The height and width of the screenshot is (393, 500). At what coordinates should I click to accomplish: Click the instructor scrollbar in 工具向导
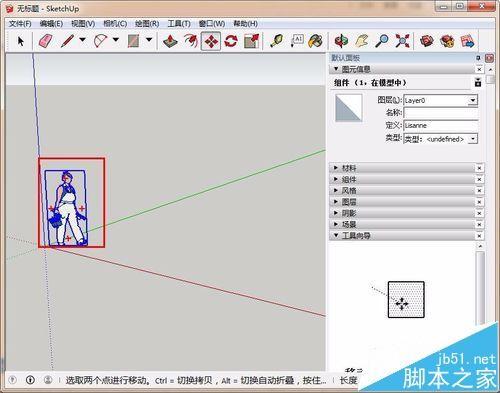coord(480,287)
